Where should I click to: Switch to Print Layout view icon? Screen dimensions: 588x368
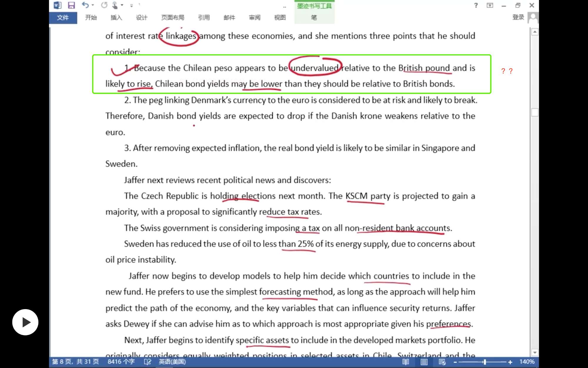[x=424, y=362]
